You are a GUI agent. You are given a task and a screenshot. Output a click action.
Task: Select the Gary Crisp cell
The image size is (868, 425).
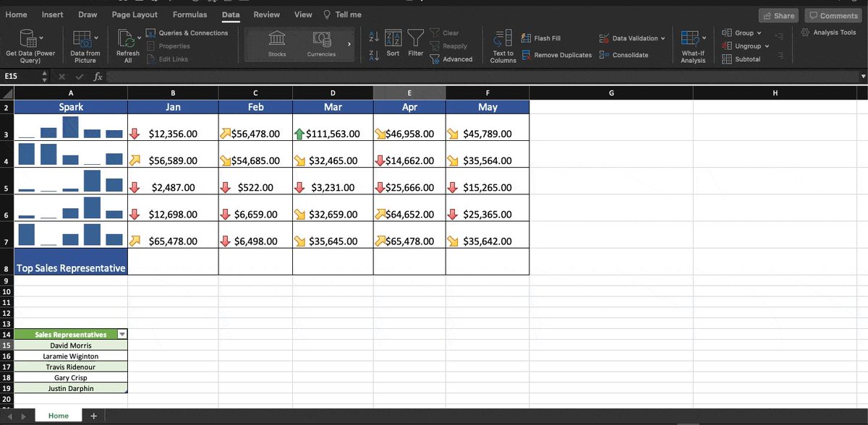(71, 377)
